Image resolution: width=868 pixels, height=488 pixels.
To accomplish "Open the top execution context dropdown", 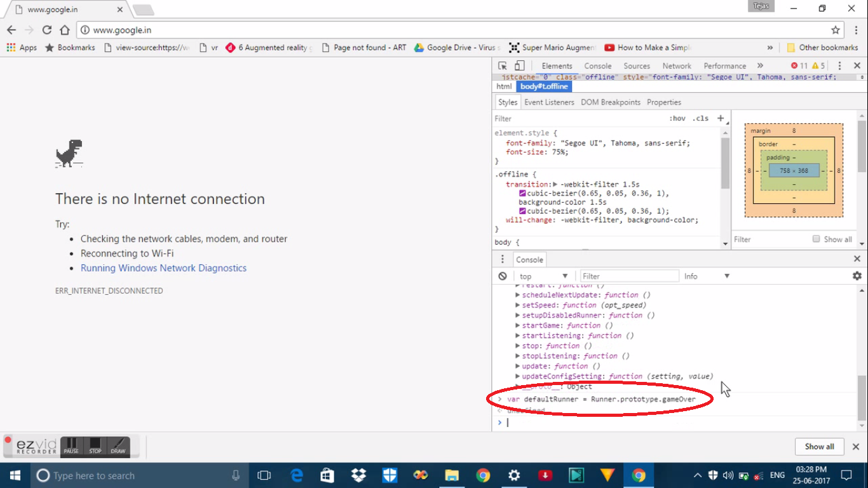I will [544, 276].
